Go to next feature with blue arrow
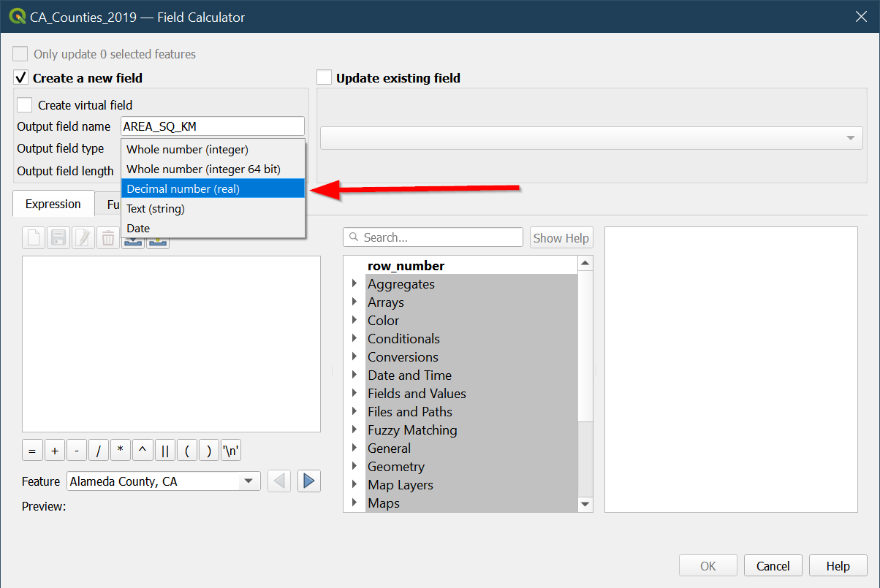The image size is (880, 588). 308,481
